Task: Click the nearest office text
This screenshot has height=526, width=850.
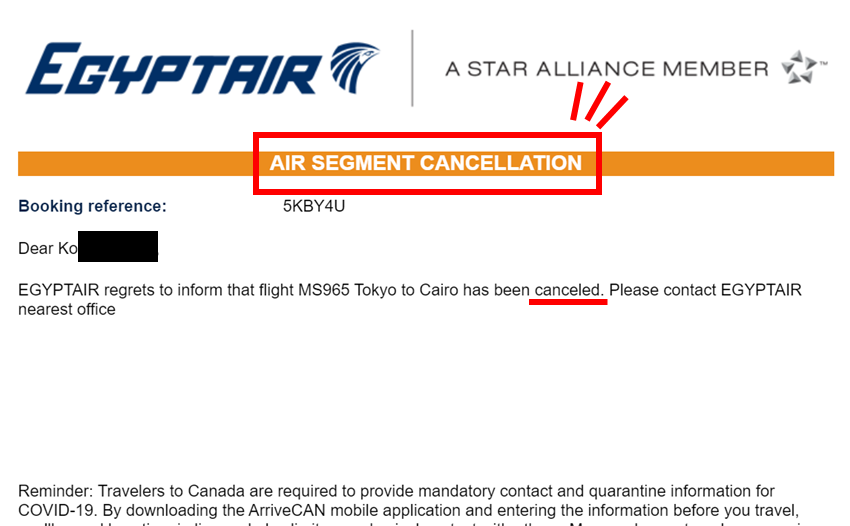Action: (67, 309)
